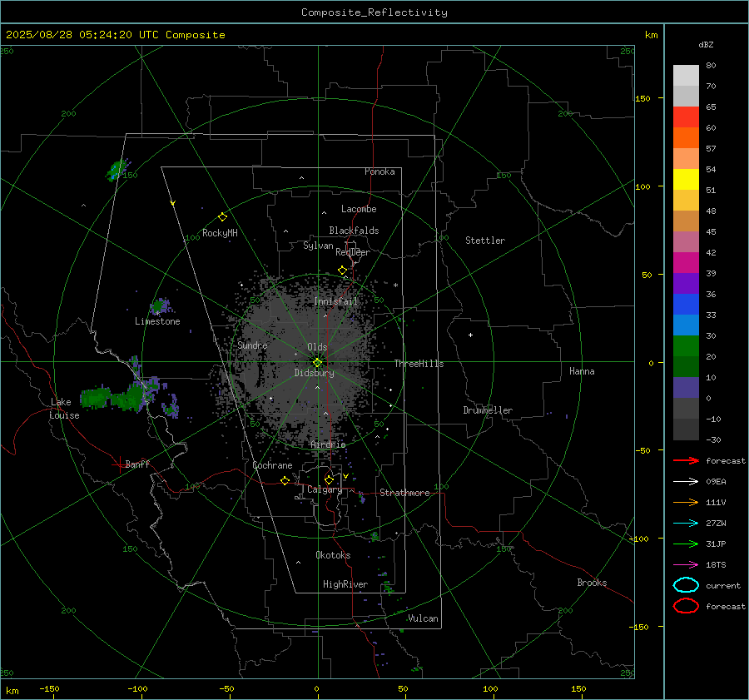Click the white asterisk marker east of Innisfail
749x700 pixels.
point(395,285)
